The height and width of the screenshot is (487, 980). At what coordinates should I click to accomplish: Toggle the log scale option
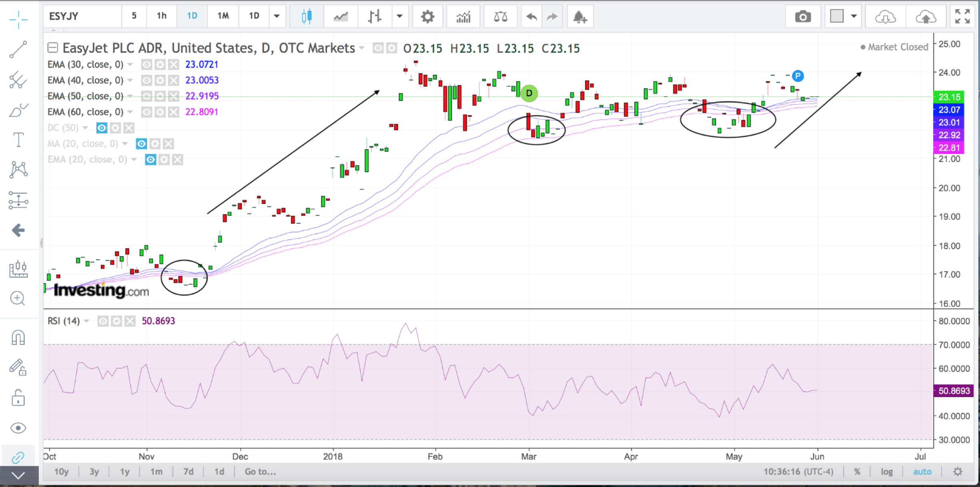pos(886,472)
